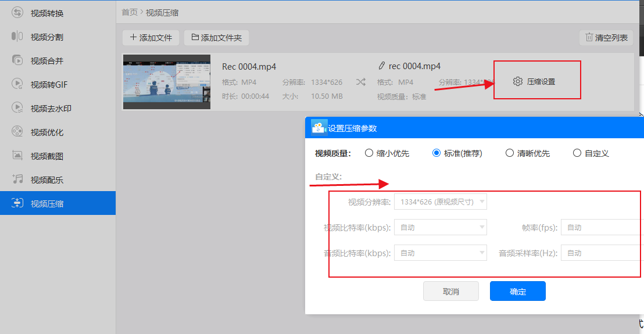
Task: Open the 视频分辨率 dropdown
Action: (x=441, y=202)
